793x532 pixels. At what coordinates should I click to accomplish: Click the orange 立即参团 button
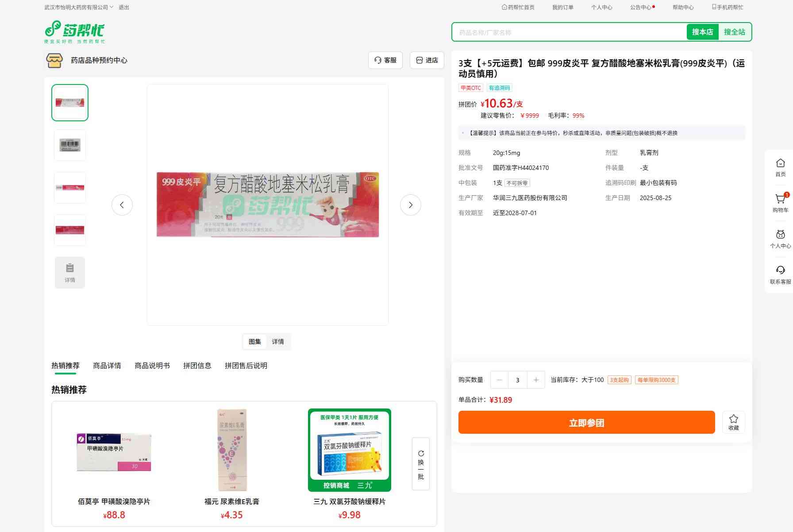pyautogui.click(x=586, y=422)
